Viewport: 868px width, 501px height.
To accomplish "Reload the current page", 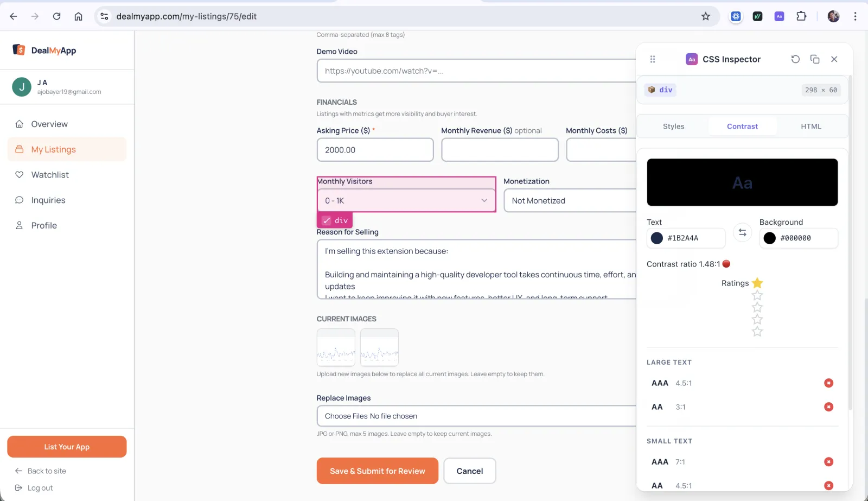I will click(x=56, y=16).
